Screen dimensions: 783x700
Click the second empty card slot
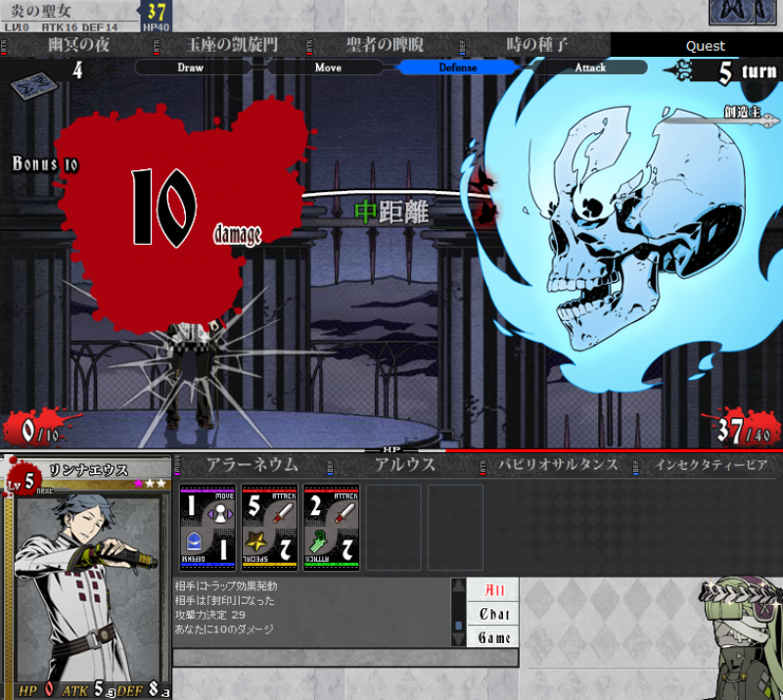455,527
